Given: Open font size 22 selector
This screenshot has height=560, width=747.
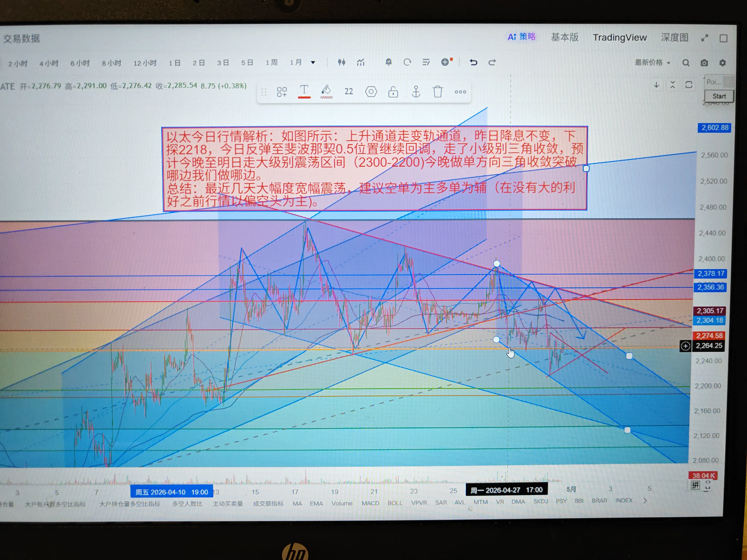Looking at the screenshot, I should pyautogui.click(x=349, y=92).
